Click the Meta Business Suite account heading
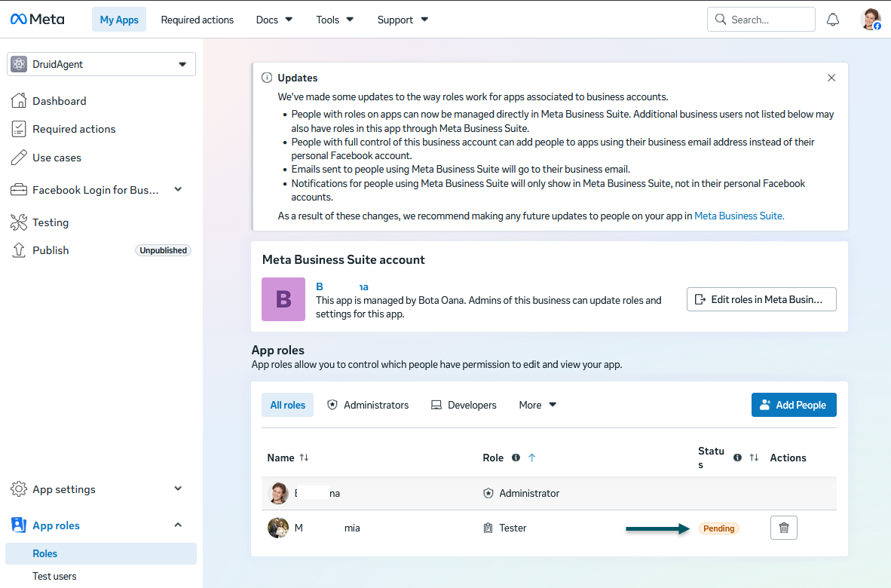This screenshot has height=588, width=891. (343, 259)
